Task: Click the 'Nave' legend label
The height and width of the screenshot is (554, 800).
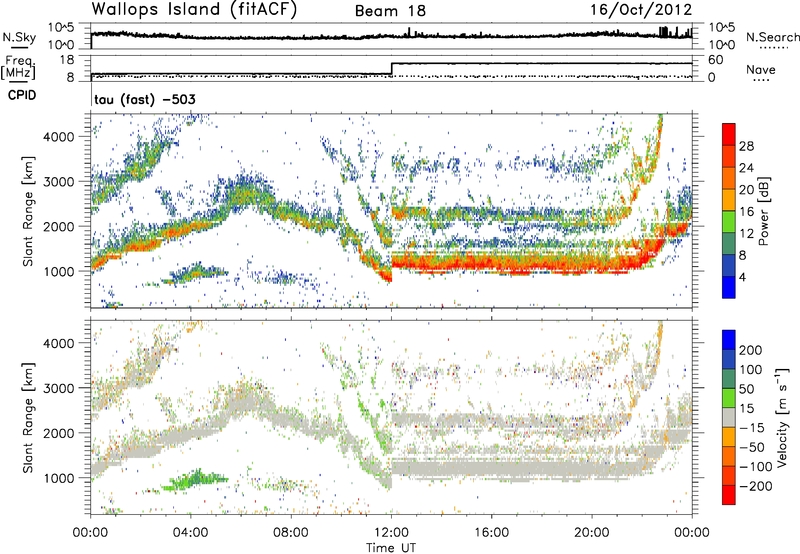Action: click(761, 69)
